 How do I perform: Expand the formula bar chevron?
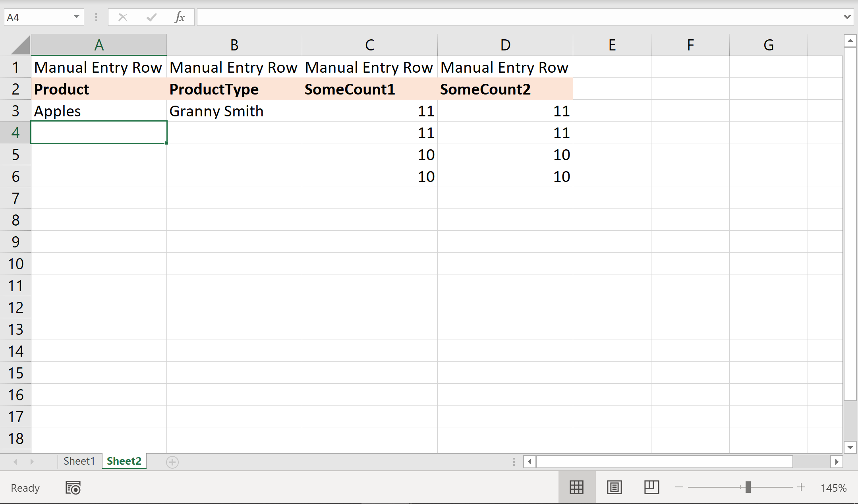[847, 17]
